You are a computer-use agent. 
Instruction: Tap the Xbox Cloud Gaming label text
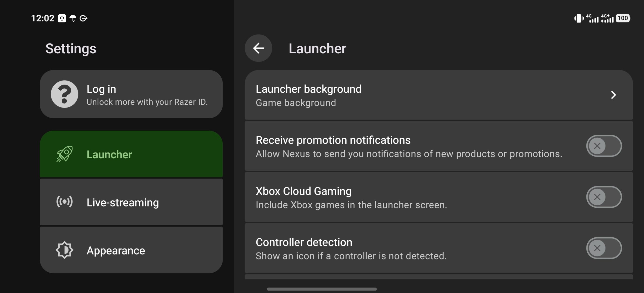pos(304,191)
